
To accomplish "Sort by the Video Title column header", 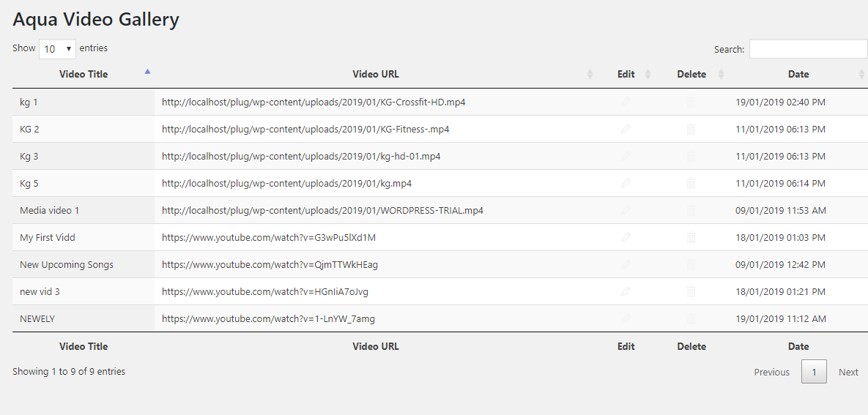I will (x=84, y=74).
